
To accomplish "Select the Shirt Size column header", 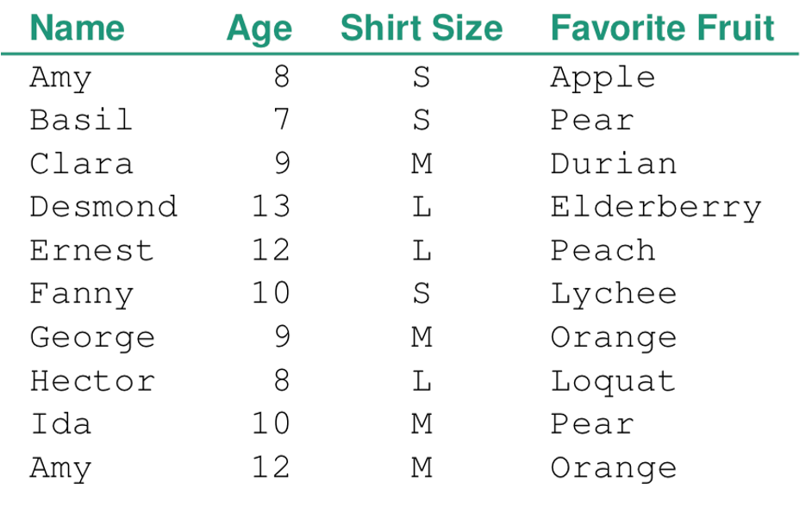I will click(x=421, y=28).
